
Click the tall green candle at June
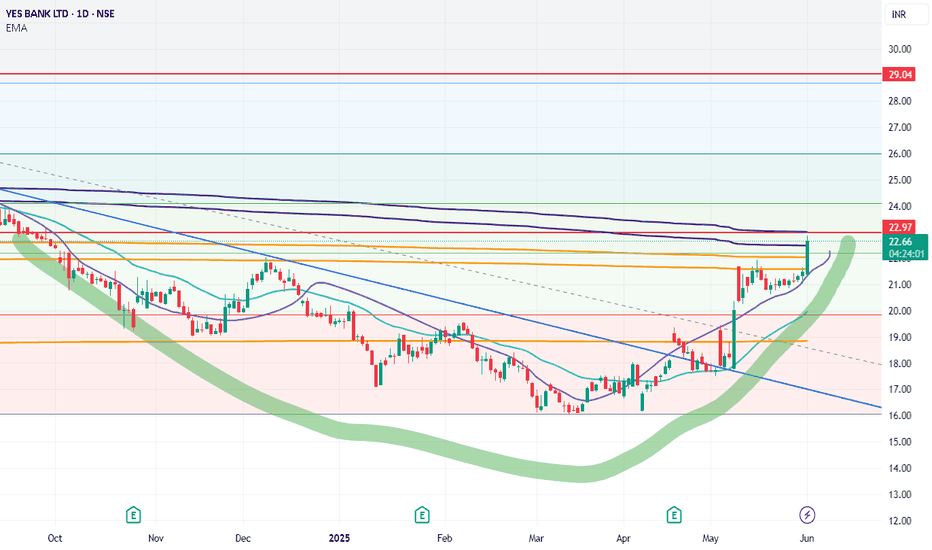pyautogui.click(x=807, y=257)
